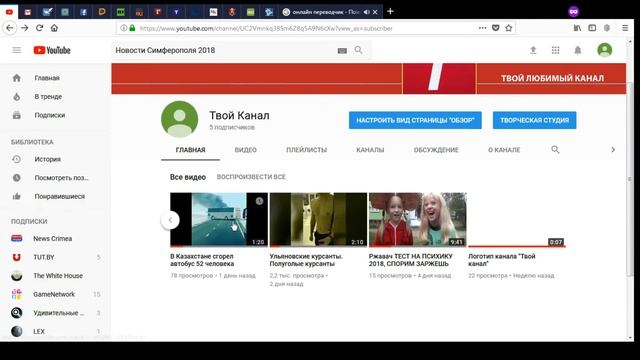Click the ТВОРЧЕСКАЯ СТУДИЯ button
The height and width of the screenshot is (360, 640).
click(x=534, y=120)
